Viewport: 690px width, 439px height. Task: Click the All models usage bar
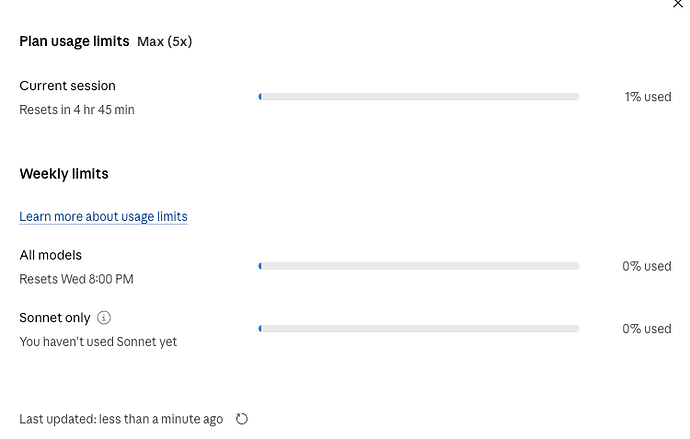click(419, 266)
